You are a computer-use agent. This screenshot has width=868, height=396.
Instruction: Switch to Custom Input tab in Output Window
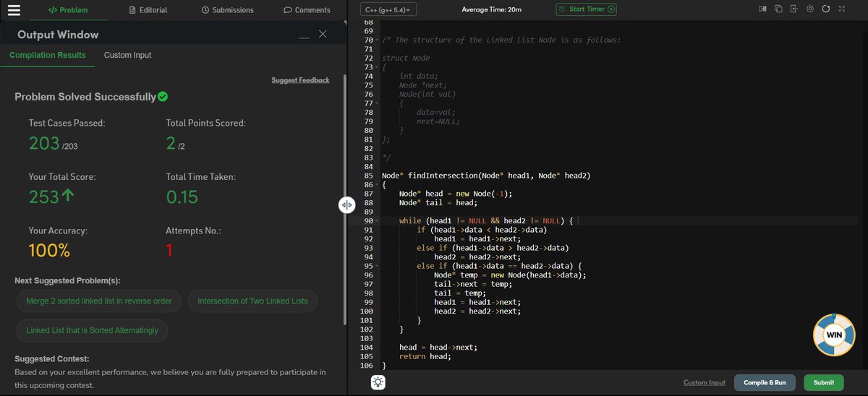127,55
